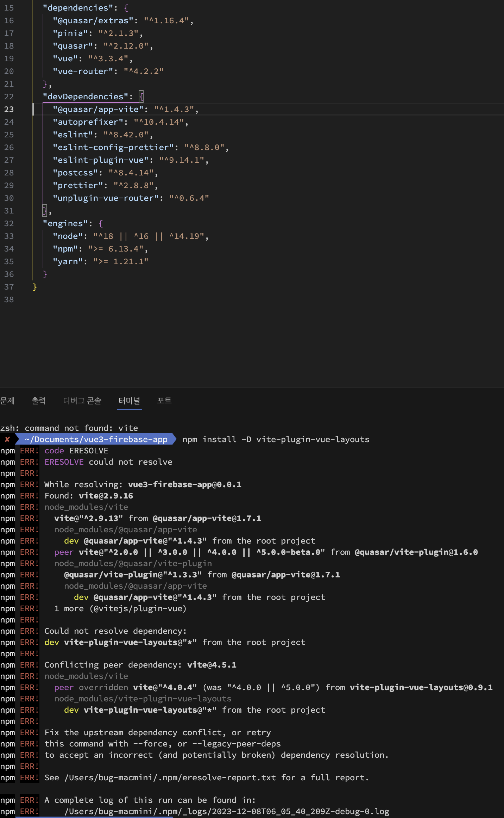Click the "eslint-plugin-vue" key
The height and width of the screenshot is (818, 504).
click(101, 160)
